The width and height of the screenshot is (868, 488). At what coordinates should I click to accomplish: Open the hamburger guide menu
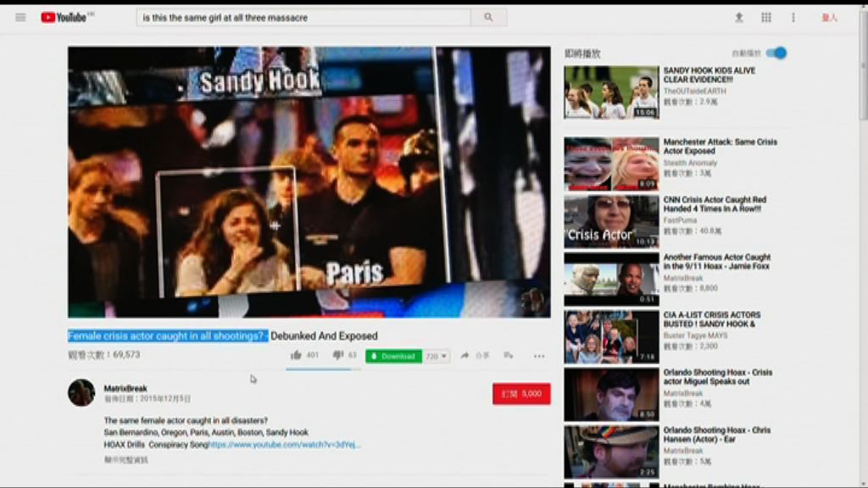[20, 17]
